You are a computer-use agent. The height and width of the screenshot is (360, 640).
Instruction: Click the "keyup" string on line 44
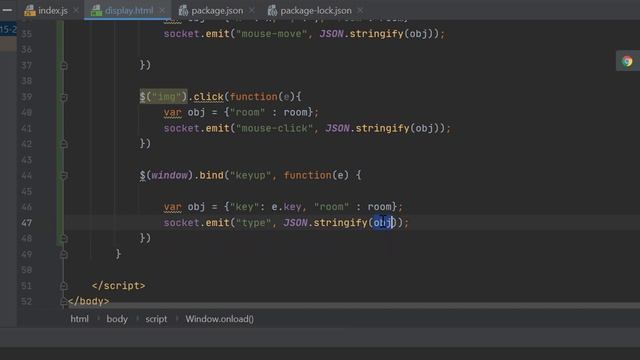[x=250, y=176]
